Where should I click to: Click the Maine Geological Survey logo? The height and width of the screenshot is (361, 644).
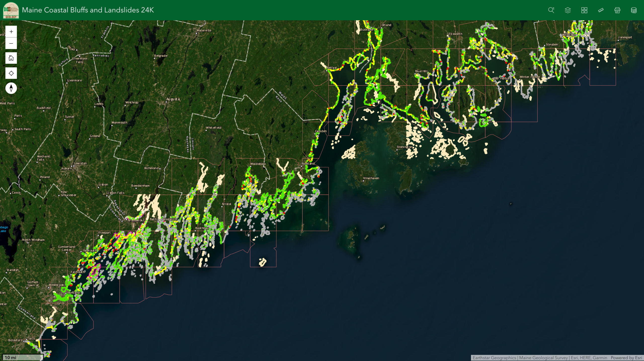(x=11, y=10)
